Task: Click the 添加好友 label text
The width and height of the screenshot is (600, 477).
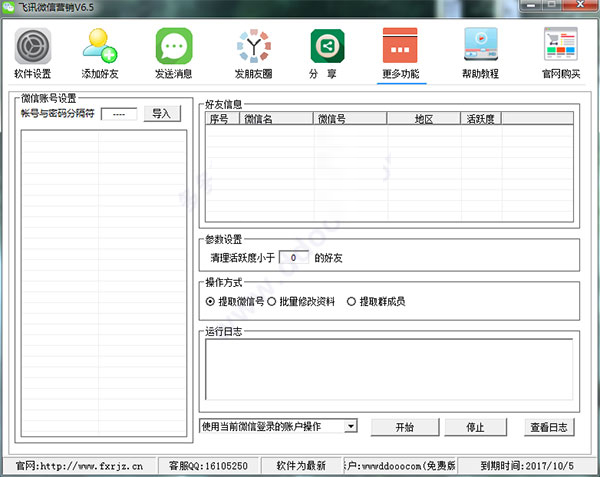Action: [x=100, y=74]
